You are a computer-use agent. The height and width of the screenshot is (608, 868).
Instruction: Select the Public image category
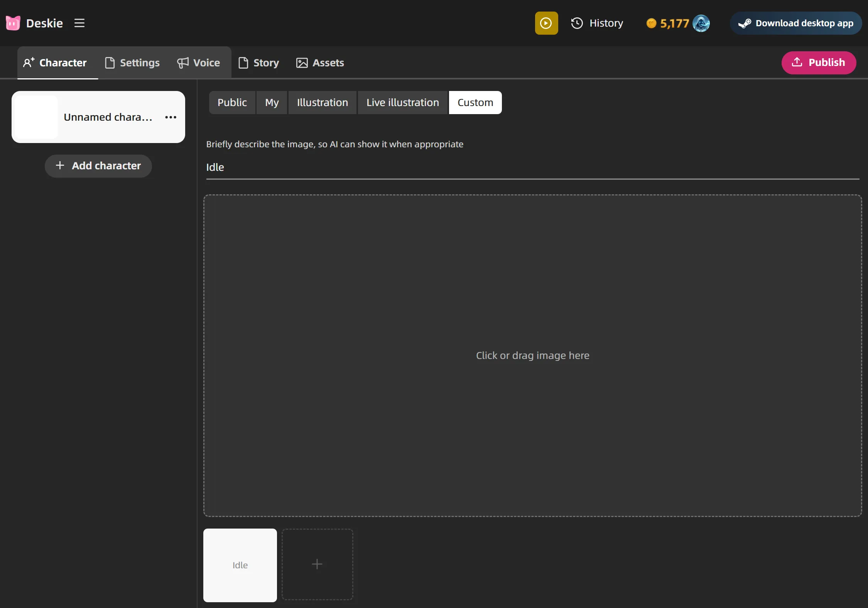232,103
